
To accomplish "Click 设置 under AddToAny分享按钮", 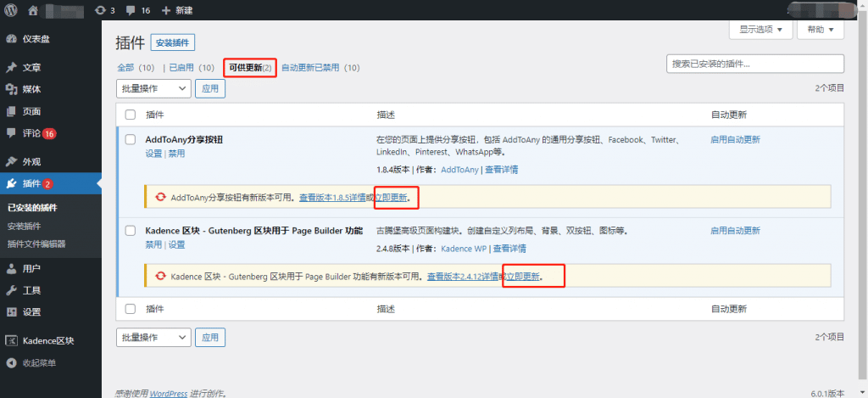I will click(x=154, y=154).
